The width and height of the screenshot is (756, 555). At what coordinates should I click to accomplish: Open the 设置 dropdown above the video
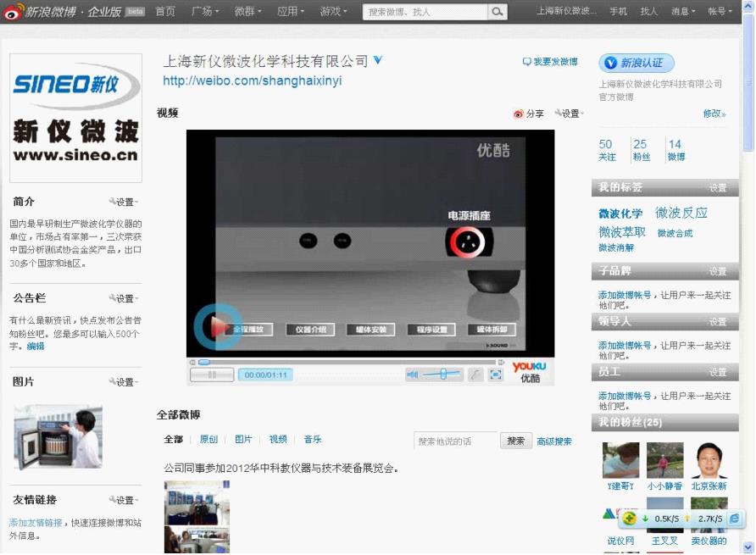pyautogui.click(x=568, y=114)
